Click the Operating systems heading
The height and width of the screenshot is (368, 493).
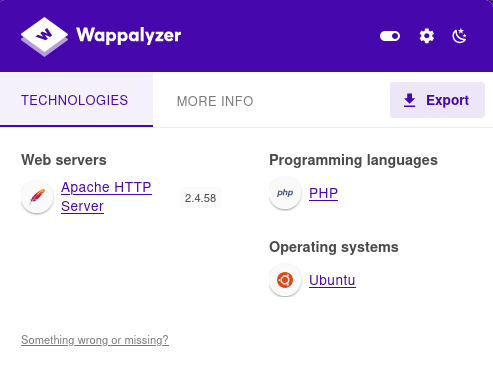334,247
